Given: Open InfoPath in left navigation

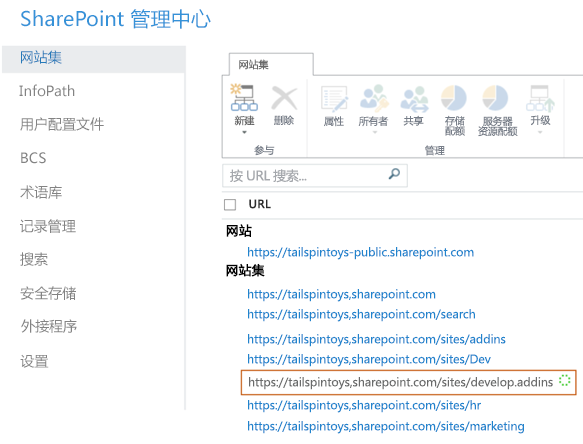Looking at the screenshot, I should (x=47, y=91).
